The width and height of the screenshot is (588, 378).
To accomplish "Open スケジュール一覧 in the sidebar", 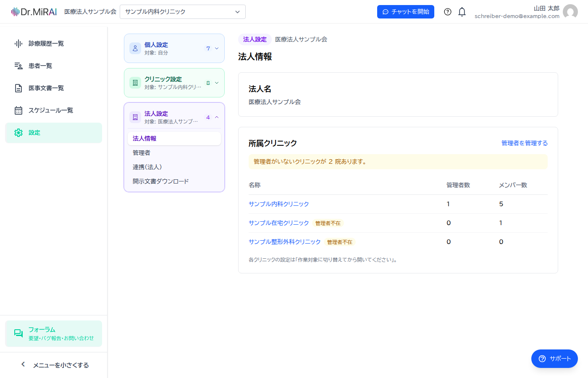I will click(54, 110).
